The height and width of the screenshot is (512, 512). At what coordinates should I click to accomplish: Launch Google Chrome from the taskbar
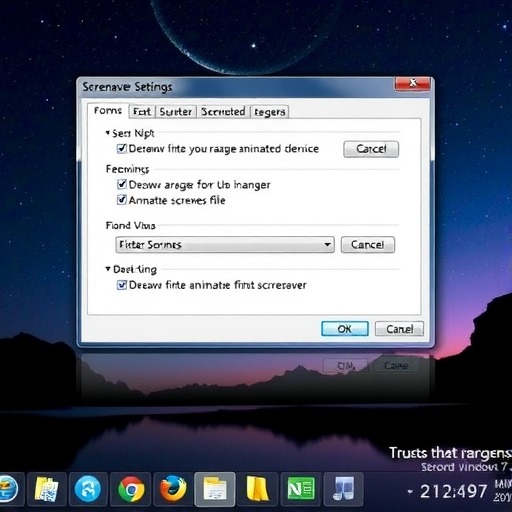(x=131, y=489)
